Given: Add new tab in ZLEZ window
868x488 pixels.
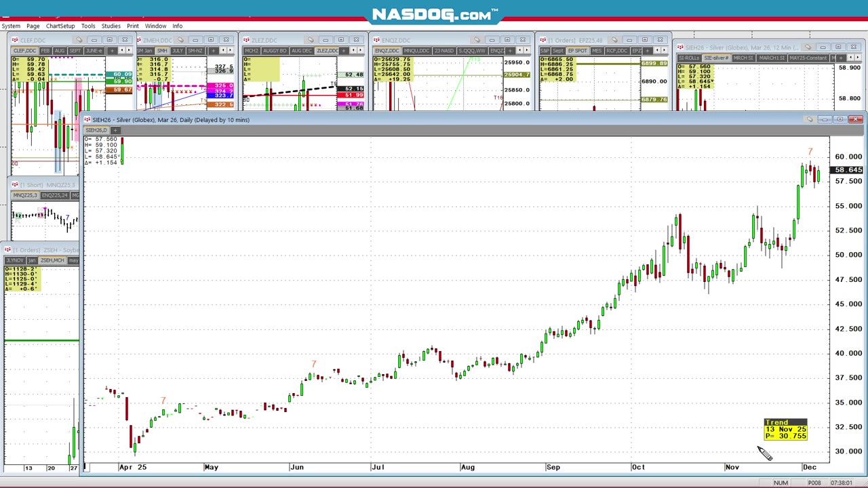Looking at the screenshot, I should [344, 51].
